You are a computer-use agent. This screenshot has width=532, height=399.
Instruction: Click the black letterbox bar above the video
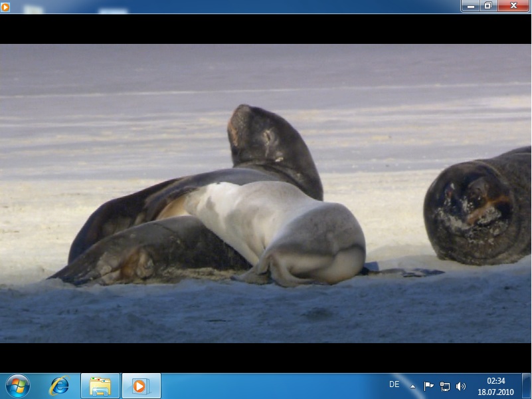pyautogui.click(x=266, y=29)
